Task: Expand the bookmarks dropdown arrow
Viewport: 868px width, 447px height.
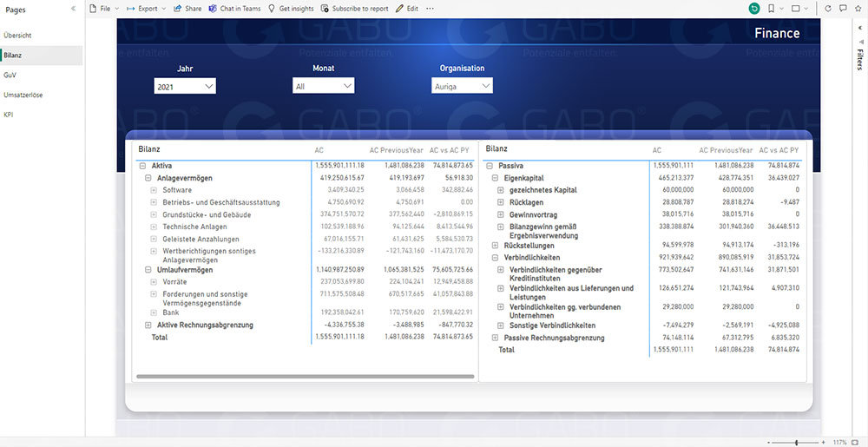Action: pyautogui.click(x=781, y=9)
